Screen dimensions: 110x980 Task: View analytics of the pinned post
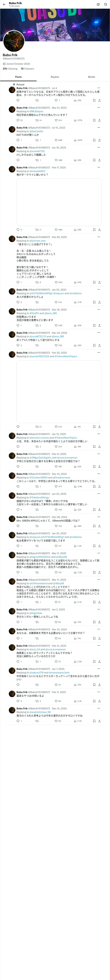77,100
